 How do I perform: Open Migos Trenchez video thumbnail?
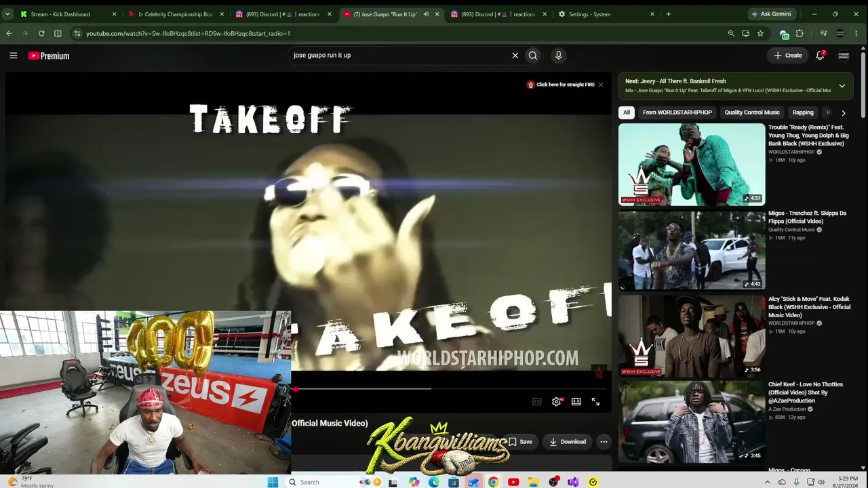[x=692, y=251]
